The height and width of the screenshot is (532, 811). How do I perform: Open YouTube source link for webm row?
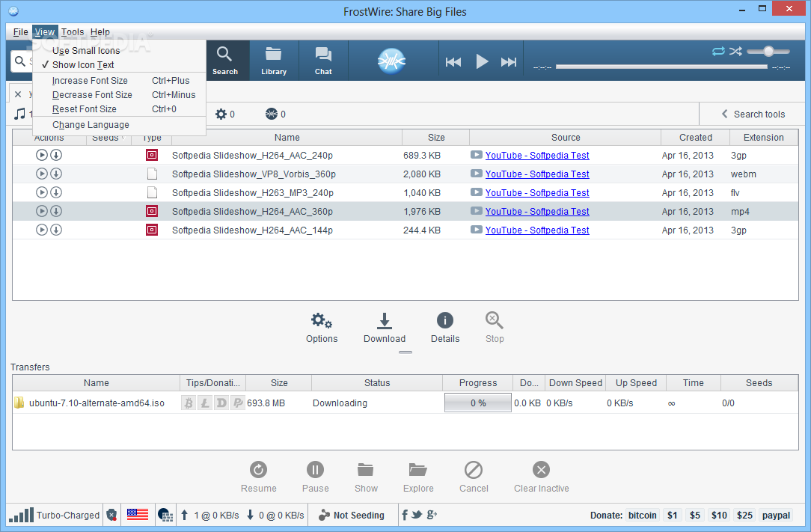click(x=537, y=174)
